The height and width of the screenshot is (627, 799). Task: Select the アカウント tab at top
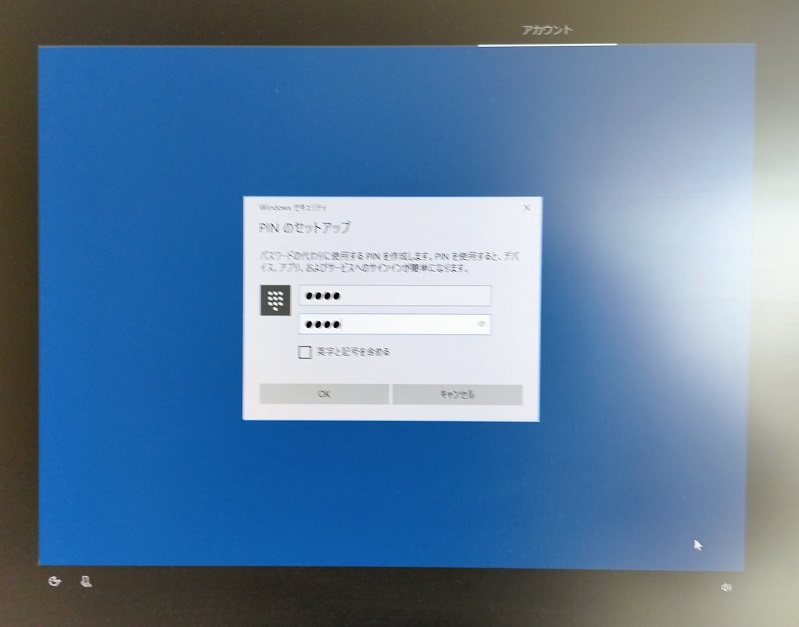tap(547, 31)
